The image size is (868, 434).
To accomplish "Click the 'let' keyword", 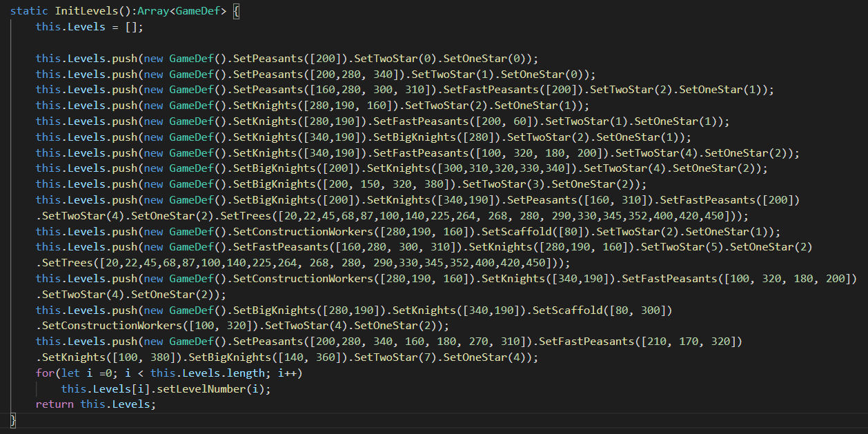I will [70, 373].
